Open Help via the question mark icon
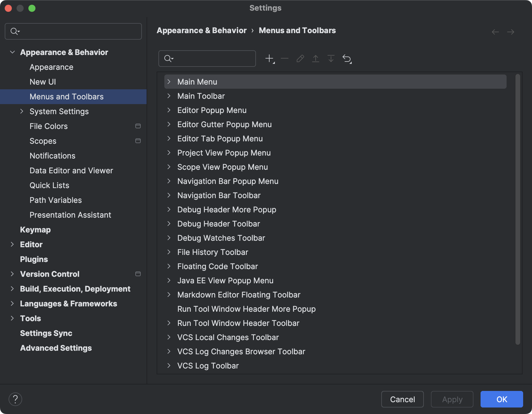Viewport: 532px width, 414px height. coord(15,399)
